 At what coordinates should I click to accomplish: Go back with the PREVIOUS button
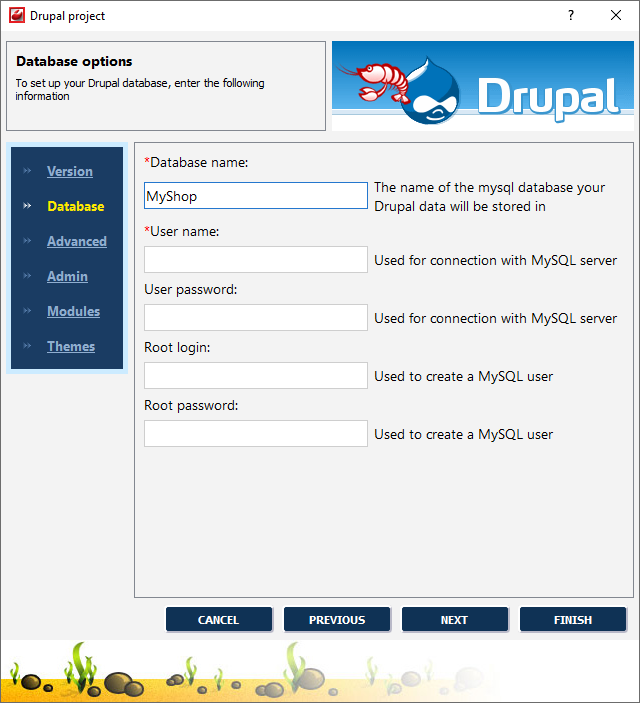point(337,620)
